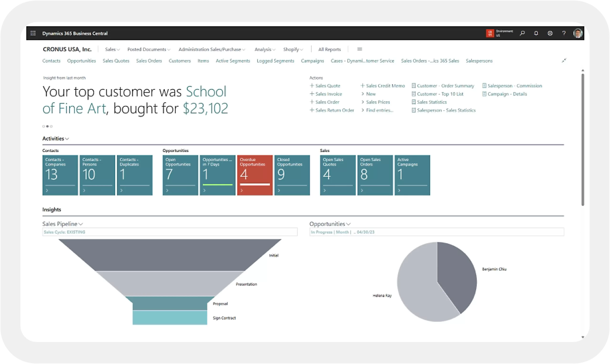Click the hamburger more-menu icon

[359, 49]
